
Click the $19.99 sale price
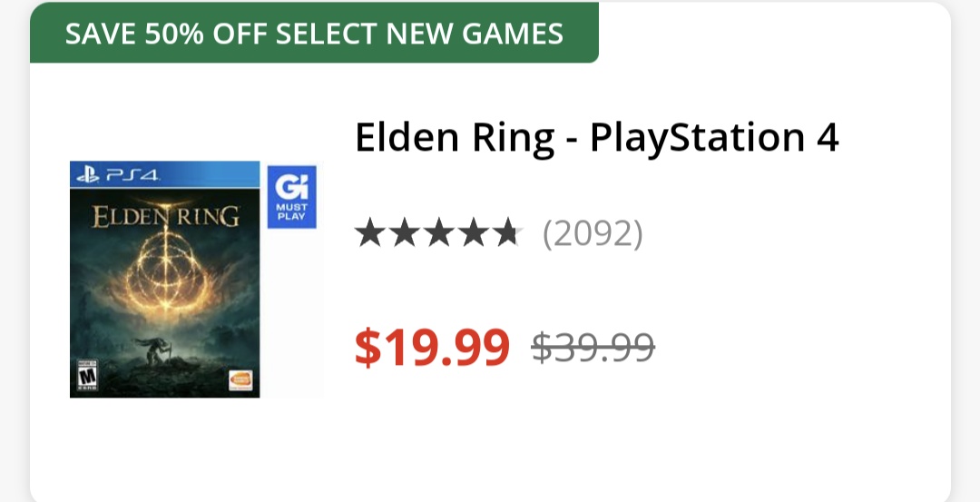432,347
